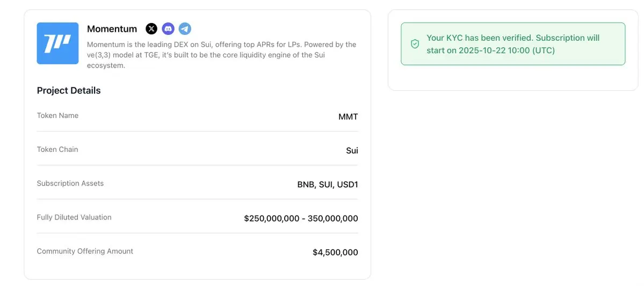The image size is (644, 286).
Task: Open the Momentum Discord icon link
Action: pos(168,29)
